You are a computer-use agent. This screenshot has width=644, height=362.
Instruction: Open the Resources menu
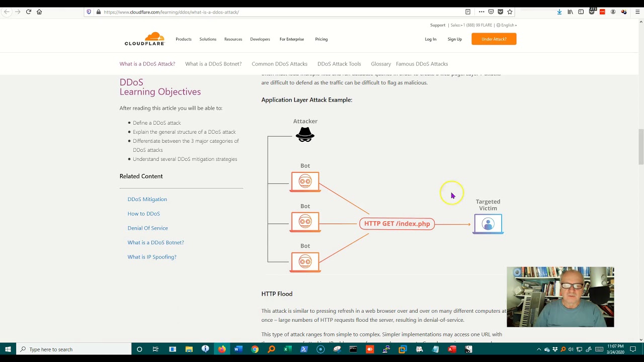pyautogui.click(x=233, y=39)
